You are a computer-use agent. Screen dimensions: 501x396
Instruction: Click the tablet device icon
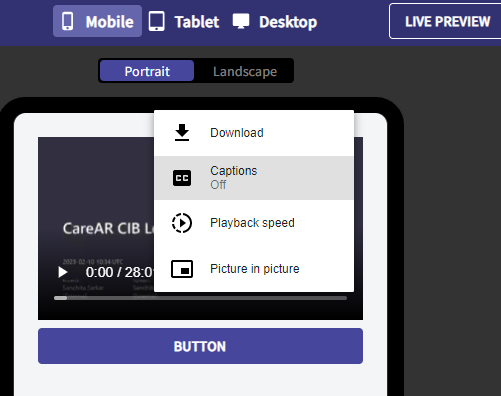coord(157,22)
